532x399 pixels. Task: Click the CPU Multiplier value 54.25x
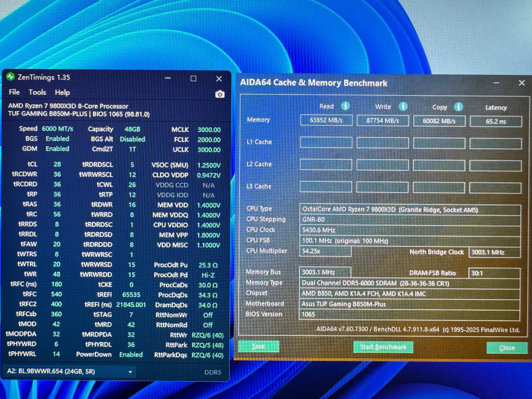[x=325, y=251]
